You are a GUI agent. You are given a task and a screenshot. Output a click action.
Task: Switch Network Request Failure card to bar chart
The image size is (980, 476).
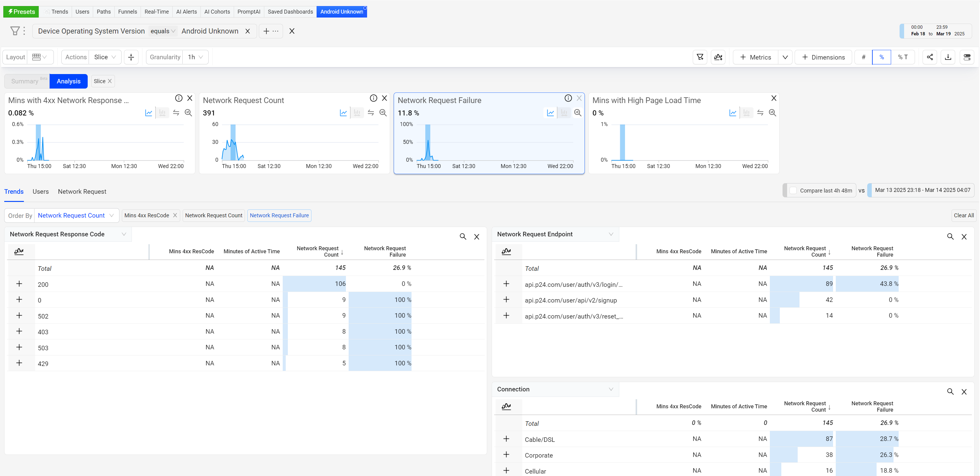[564, 112]
